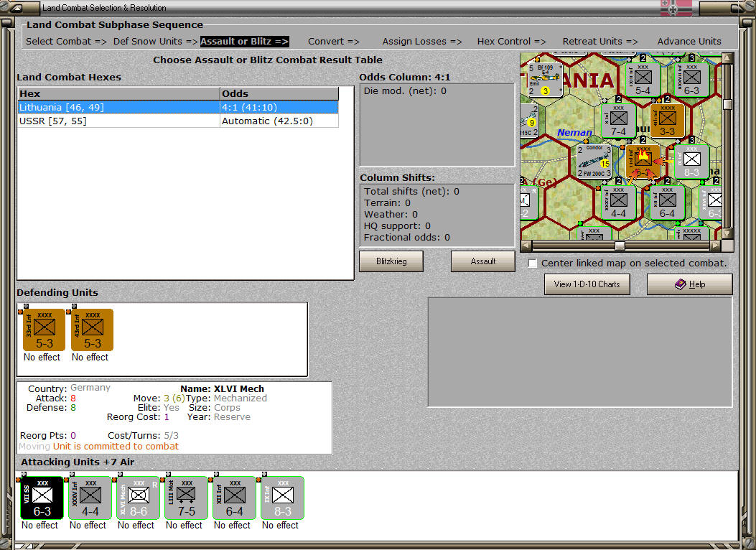Image resolution: width=756 pixels, height=550 pixels.
Task: Click the Neman river label on map
Action: click(x=574, y=133)
